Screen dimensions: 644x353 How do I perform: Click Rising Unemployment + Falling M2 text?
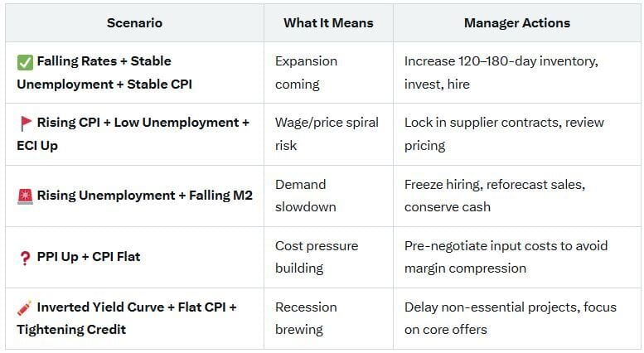[x=144, y=196]
